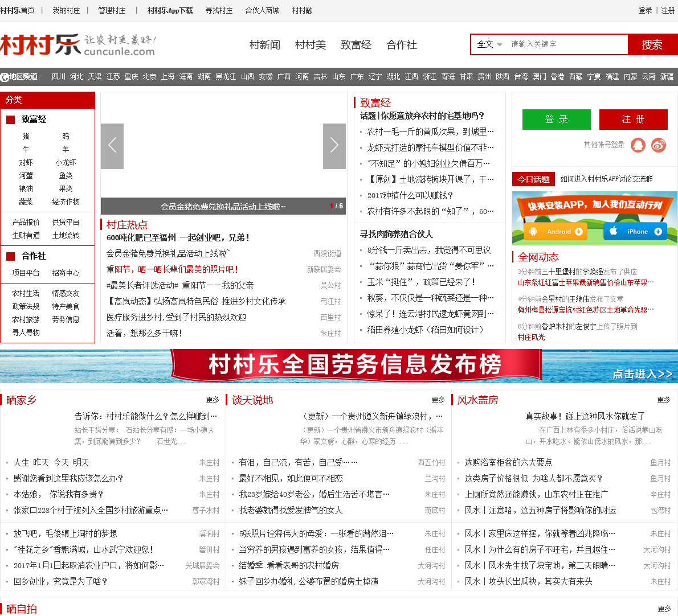Open 合伙人商城 in top bar
This screenshot has width=678, height=616.
[262, 10]
